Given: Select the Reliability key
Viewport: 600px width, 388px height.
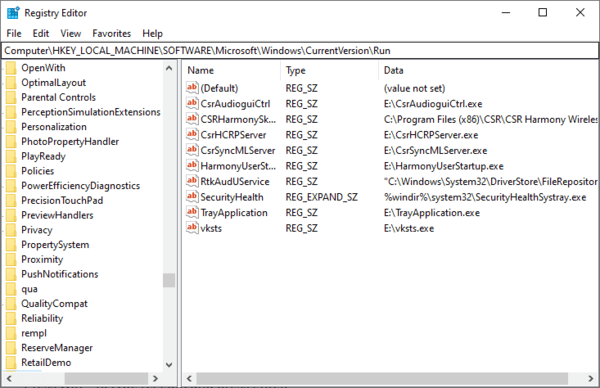Looking at the screenshot, I should [x=42, y=318].
